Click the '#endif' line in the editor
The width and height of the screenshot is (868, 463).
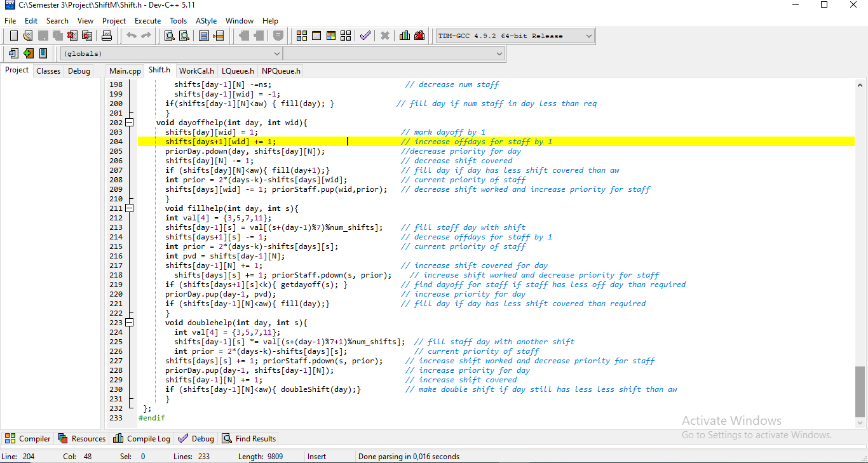coord(151,418)
